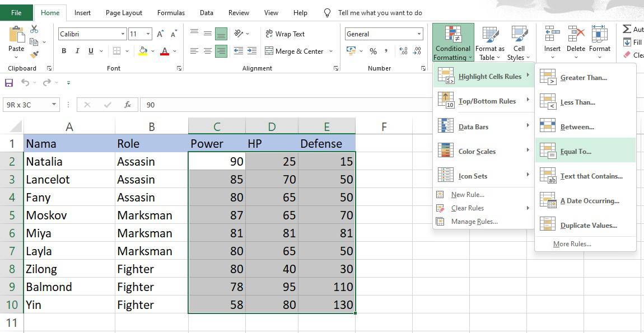644x333 pixels.
Task: Switch to the Formulas tab
Action: [x=171, y=13]
